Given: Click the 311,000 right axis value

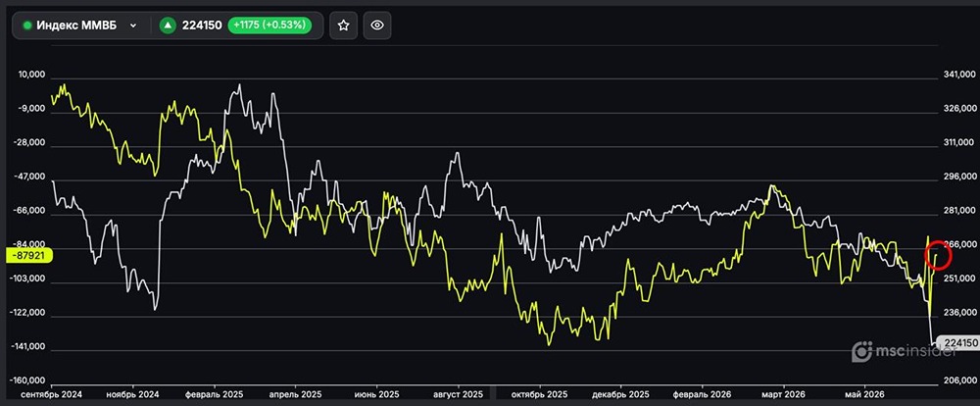Looking at the screenshot, I should (957, 142).
